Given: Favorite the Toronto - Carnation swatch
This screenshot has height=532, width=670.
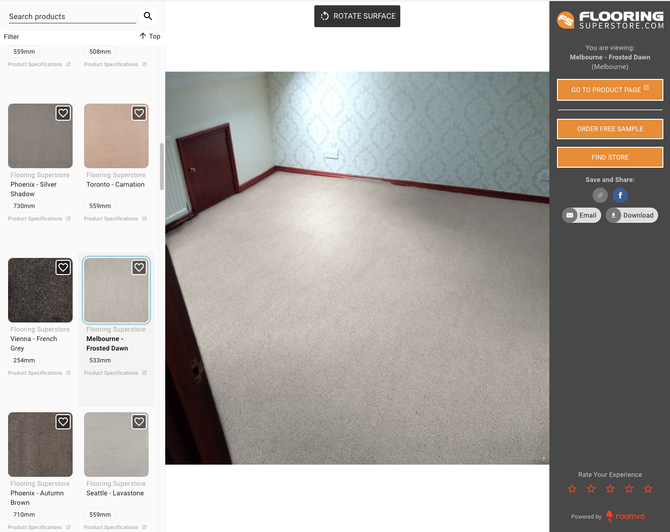Looking at the screenshot, I should pos(139,113).
